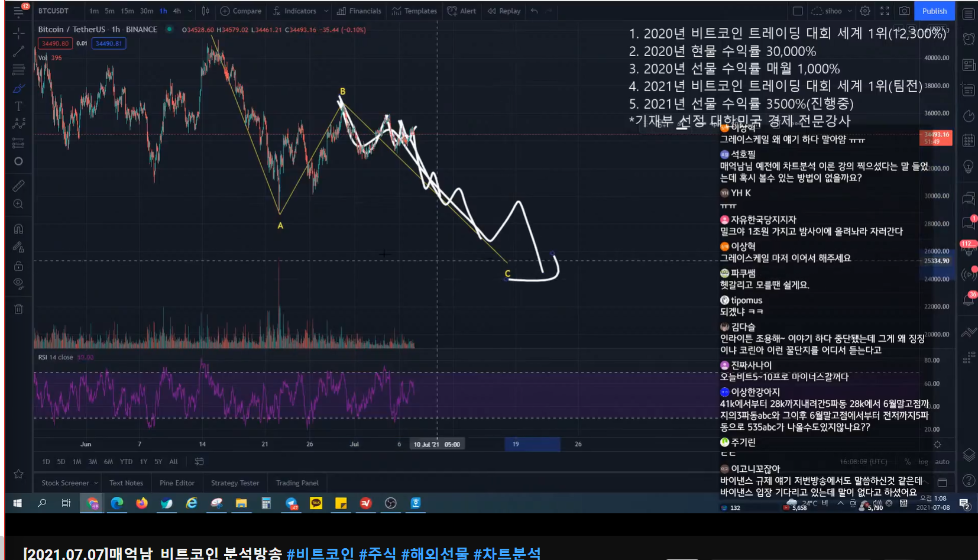
Task: Open chart settings gear
Action: pos(865,11)
